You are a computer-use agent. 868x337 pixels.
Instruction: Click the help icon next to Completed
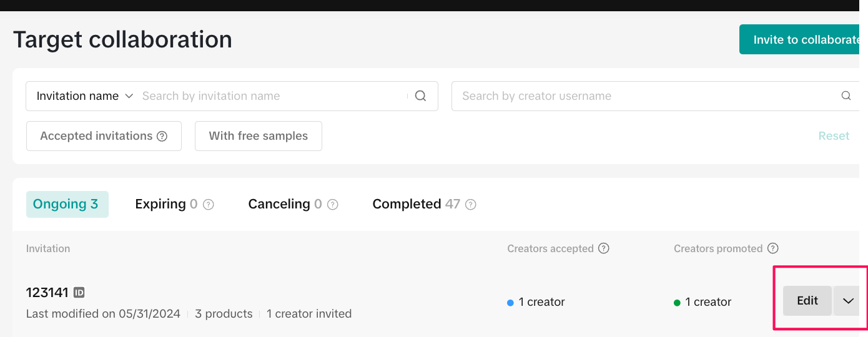tap(471, 205)
